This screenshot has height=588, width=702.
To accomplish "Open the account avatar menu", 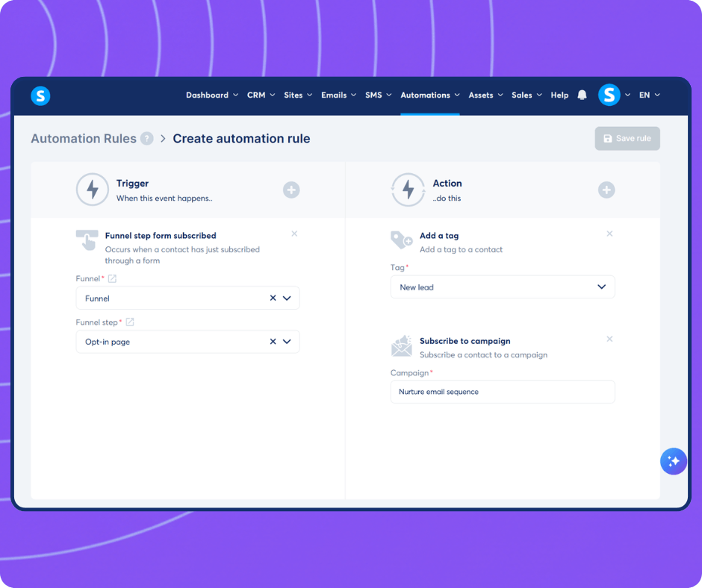I will (609, 95).
